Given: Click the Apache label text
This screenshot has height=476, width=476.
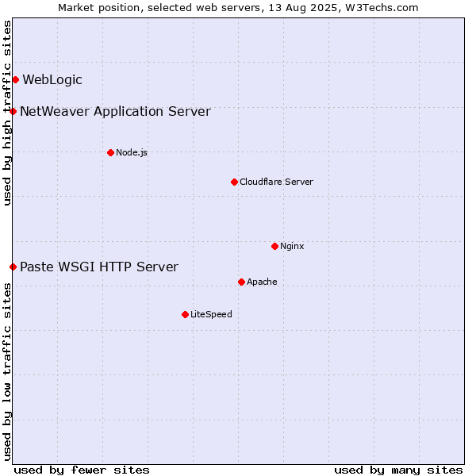Looking at the screenshot, I should tap(262, 282).
